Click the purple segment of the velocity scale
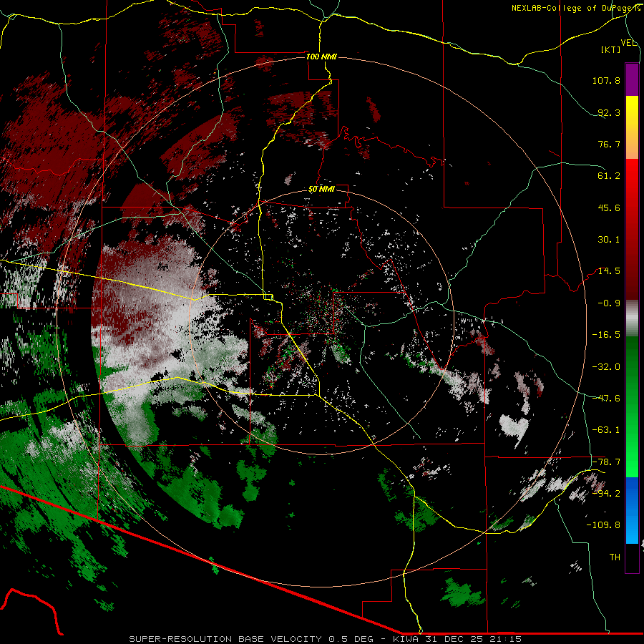The image size is (644, 644). (632, 79)
